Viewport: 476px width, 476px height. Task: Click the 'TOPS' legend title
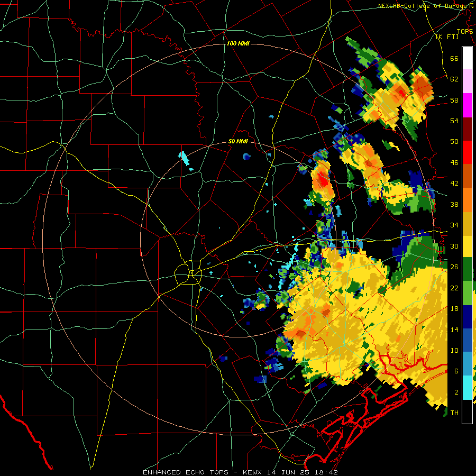[465, 31]
